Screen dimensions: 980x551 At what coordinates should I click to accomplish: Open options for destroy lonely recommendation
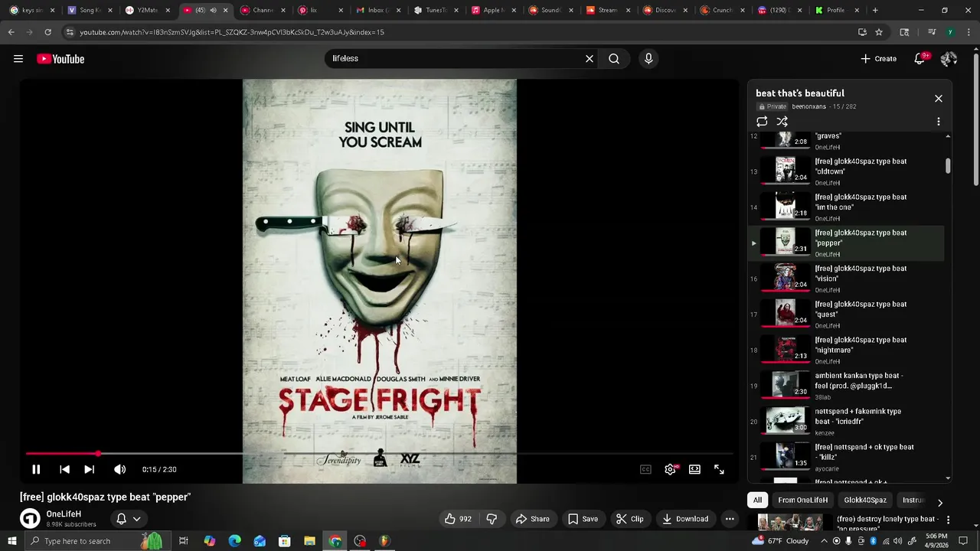(x=948, y=520)
